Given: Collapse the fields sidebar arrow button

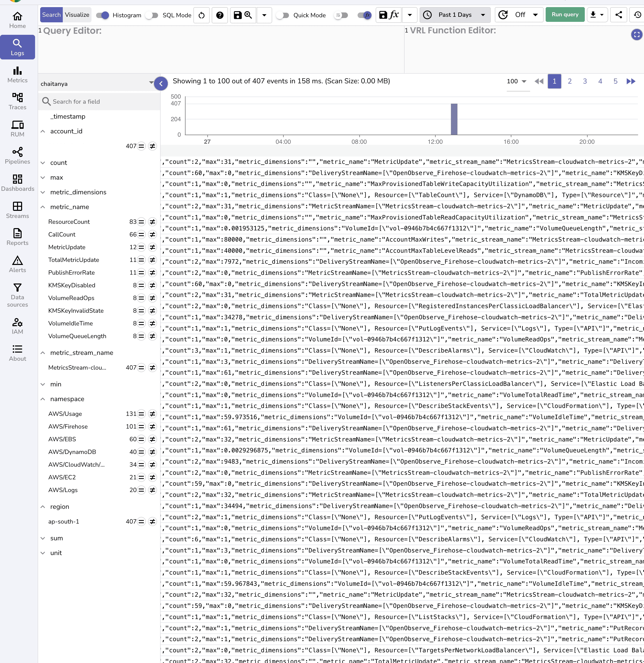Looking at the screenshot, I should pyautogui.click(x=161, y=84).
